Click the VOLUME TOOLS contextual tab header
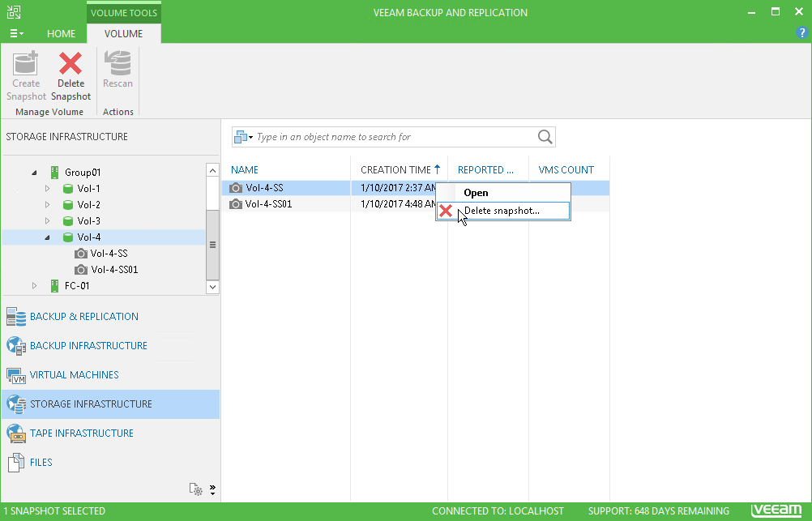This screenshot has height=521, width=812. (124, 13)
